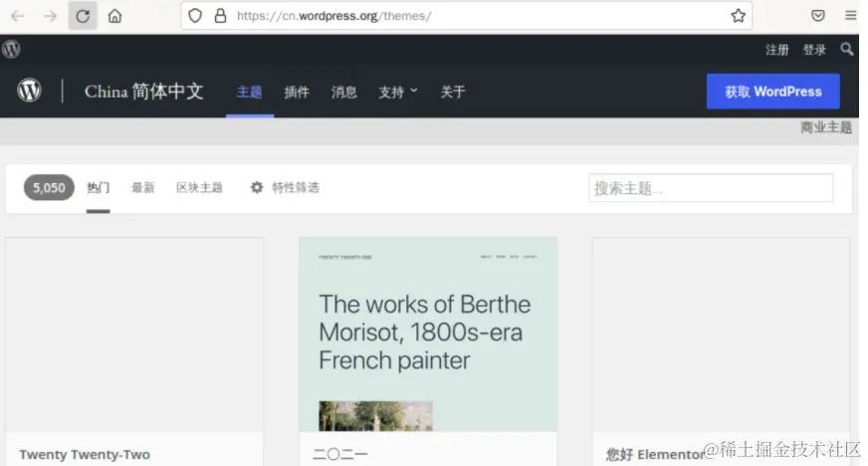The height and width of the screenshot is (466, 868).
Task: Open the browser hamburger menu
Action: tap(851, 15)
